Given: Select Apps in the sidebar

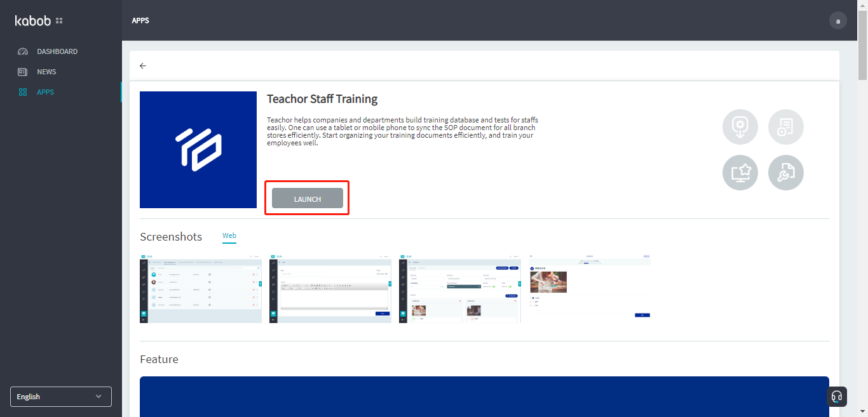Looking at the screenshot, I should tap(45, 92).
